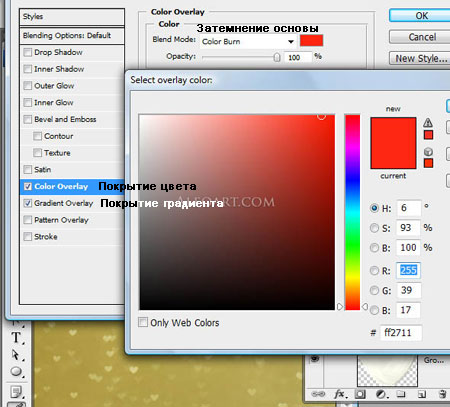The image size is (450, 407).
Task: Open the fx layer style menu
Action: pos(340,394)
